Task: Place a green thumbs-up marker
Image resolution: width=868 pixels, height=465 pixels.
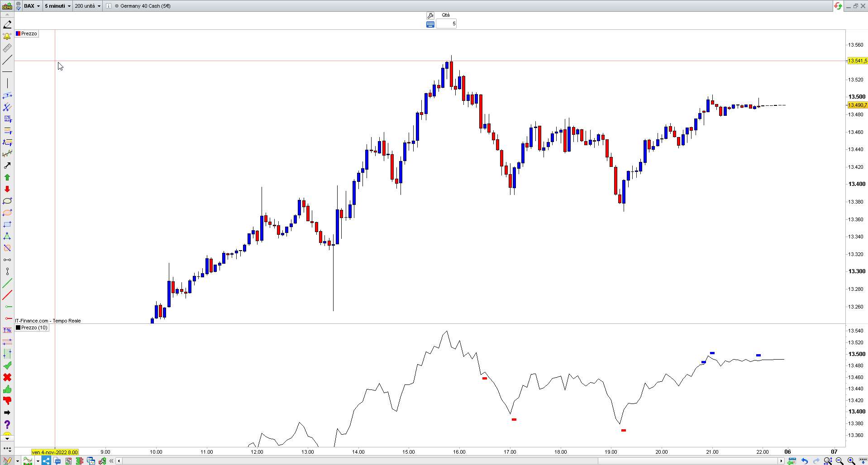Action: pos(7,389)
